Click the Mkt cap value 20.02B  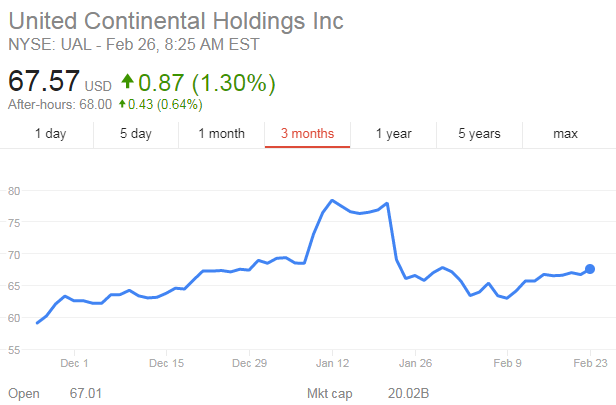click(408, 394)
